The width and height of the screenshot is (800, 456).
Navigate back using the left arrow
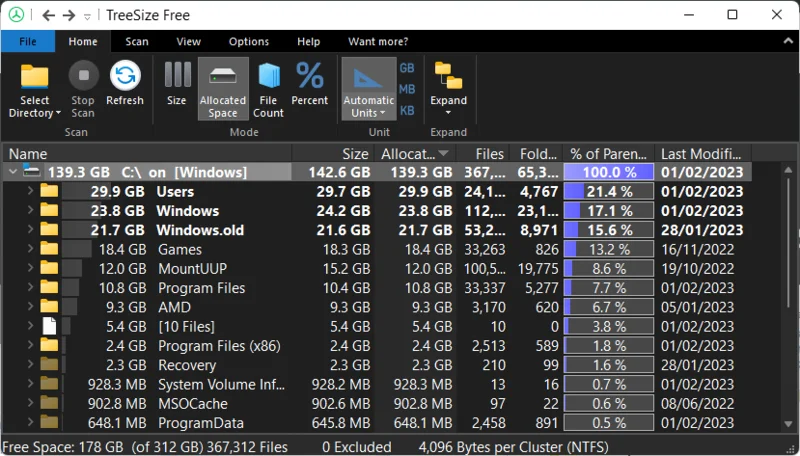click(48, 15)
